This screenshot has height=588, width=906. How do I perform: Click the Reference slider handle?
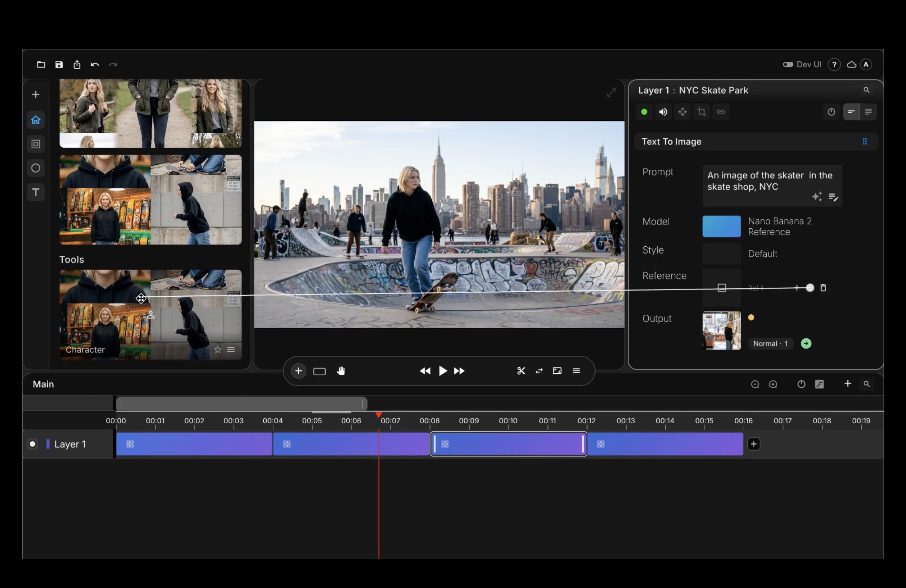point(810,288)
